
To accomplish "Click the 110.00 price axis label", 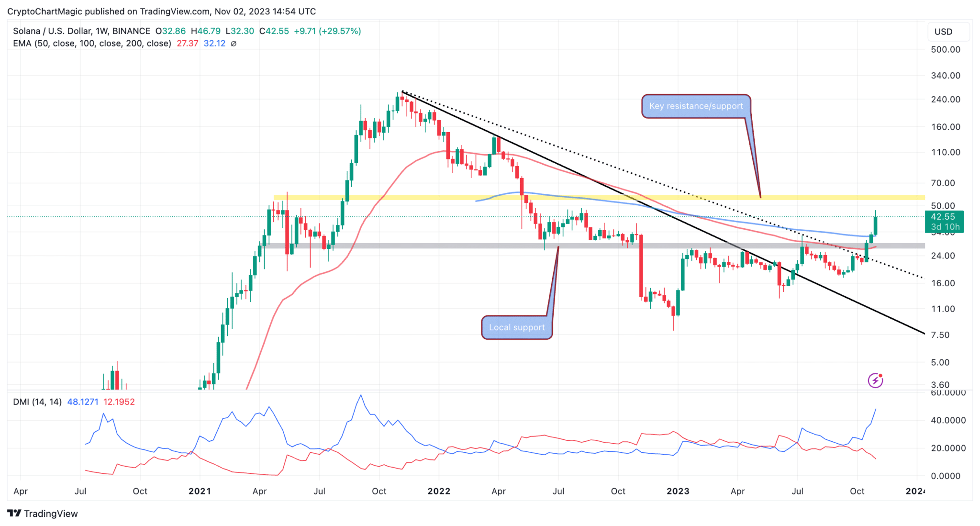I will (x=946, y=152).
